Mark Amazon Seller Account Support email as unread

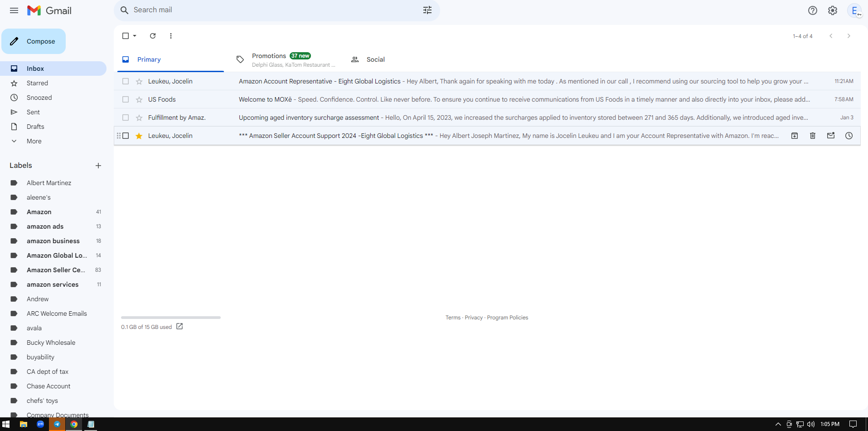831,136
